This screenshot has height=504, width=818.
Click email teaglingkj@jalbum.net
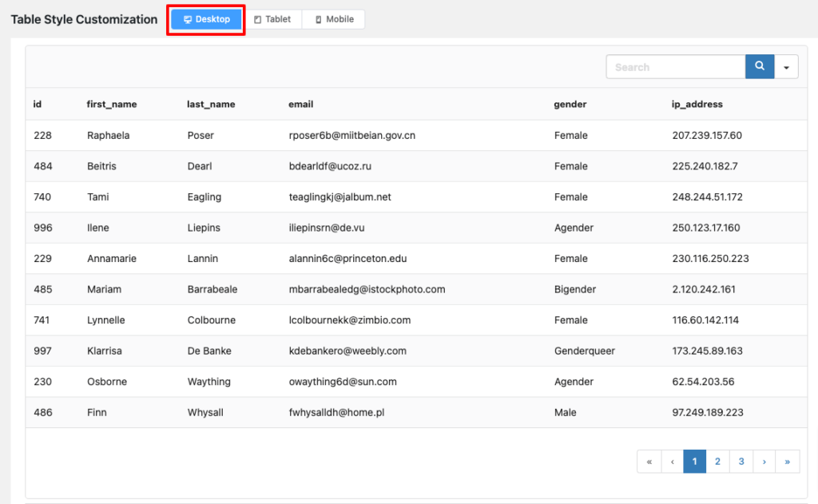point(340,197)
